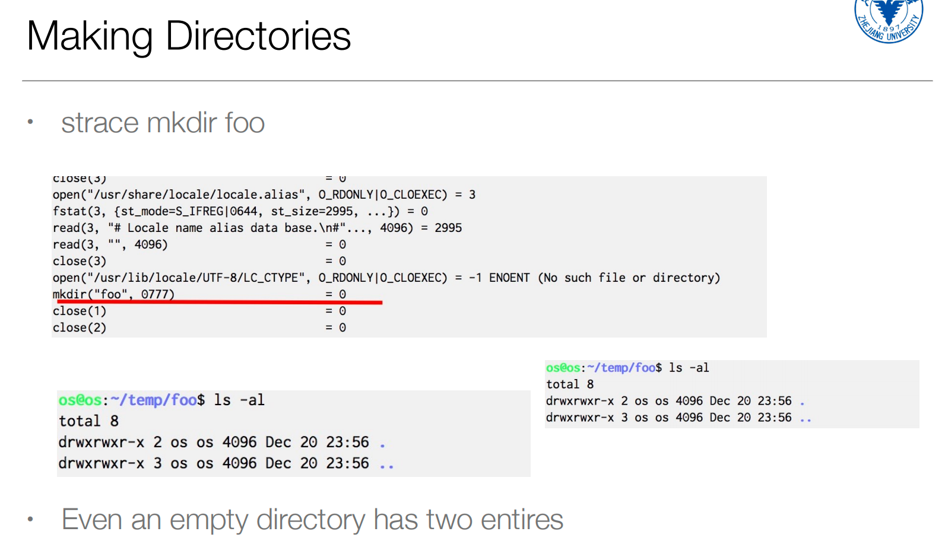Click the open LC_CTYPE ENOENT line
Viewport: 945px width, 560px height.
[x=386, y=278]
